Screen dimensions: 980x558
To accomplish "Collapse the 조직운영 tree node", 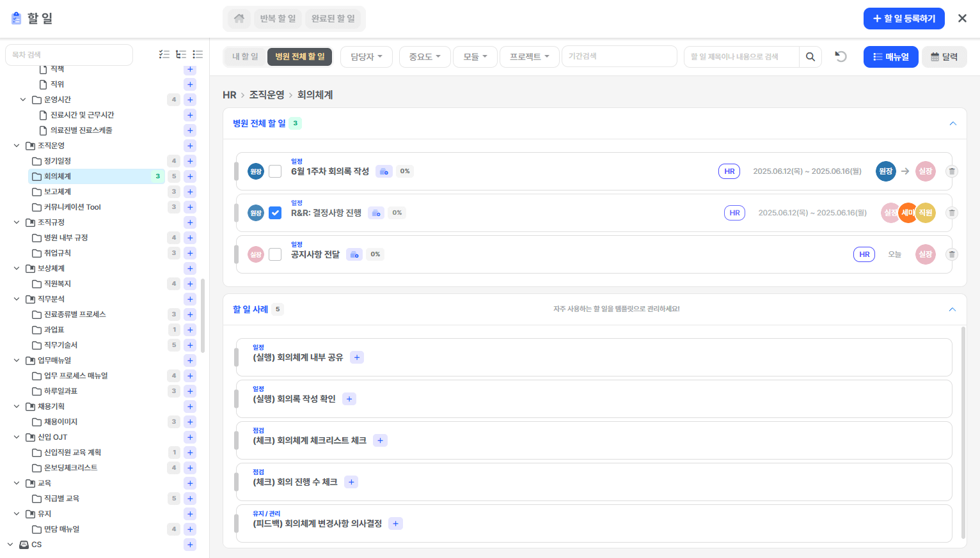I will (17, 146).
